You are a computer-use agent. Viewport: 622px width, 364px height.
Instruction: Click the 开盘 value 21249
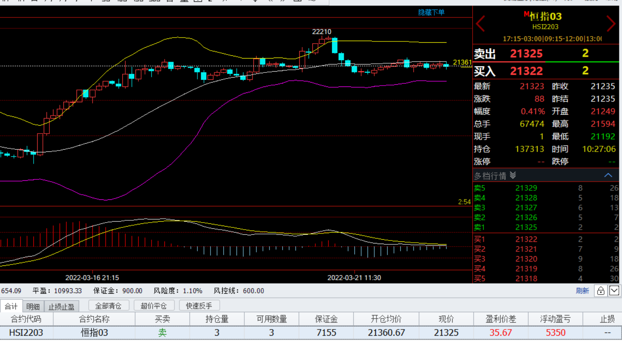pyautogui.click(x=603, y=111)
